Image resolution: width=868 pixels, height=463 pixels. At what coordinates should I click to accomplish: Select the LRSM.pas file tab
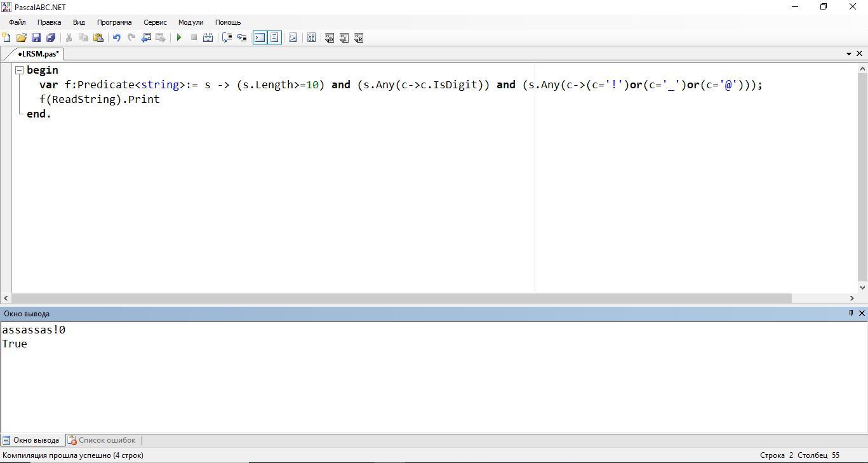tap(37, 54)
